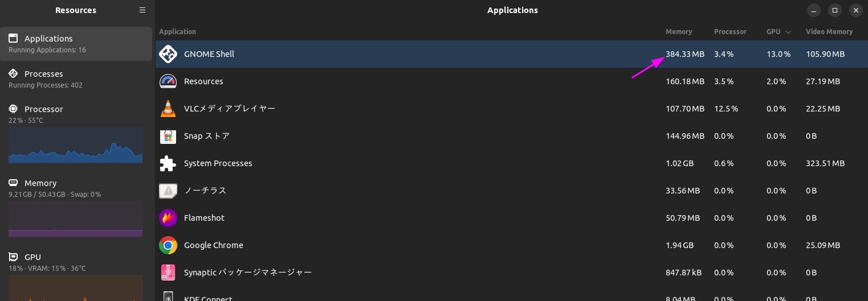Click the 50.79 MB memory value

click(x=683, y=218)
